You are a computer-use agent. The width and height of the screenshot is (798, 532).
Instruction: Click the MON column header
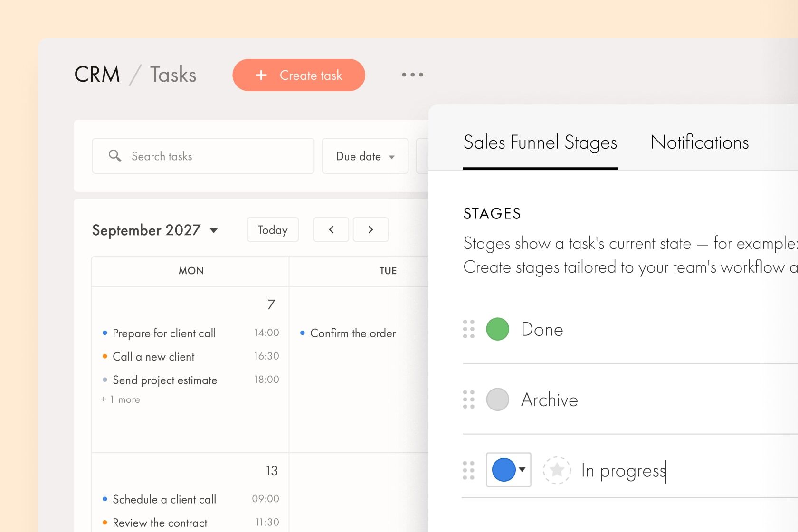coord(191,271)
